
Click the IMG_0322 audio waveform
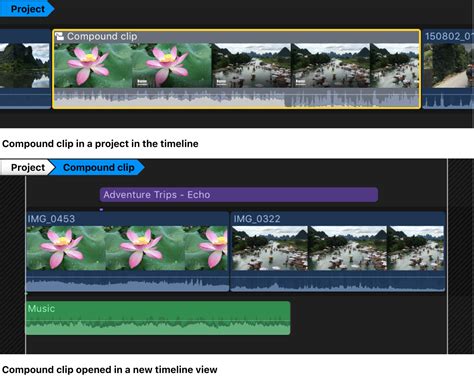coord(338,282)
